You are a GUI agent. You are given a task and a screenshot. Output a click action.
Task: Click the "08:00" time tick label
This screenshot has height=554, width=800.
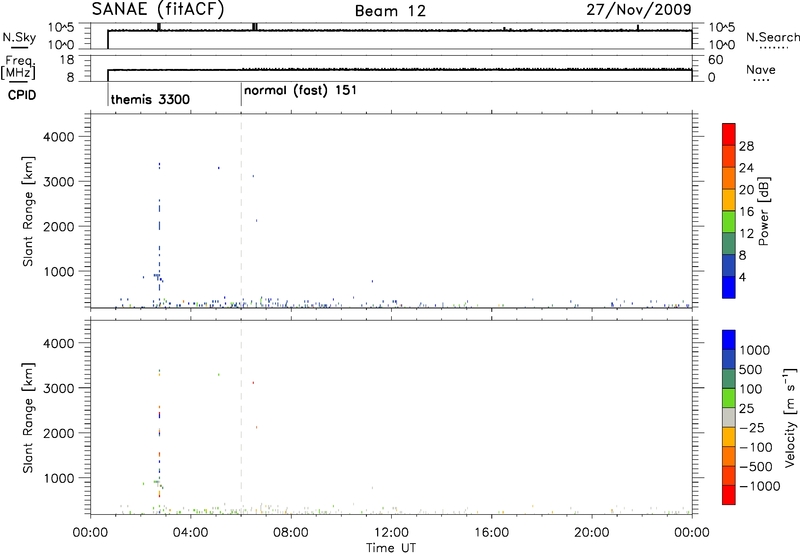[x=291, y=533]
